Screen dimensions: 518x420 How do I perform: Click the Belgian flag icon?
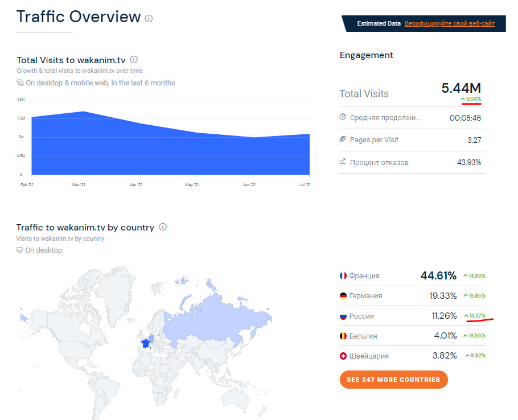pos(343,336)
